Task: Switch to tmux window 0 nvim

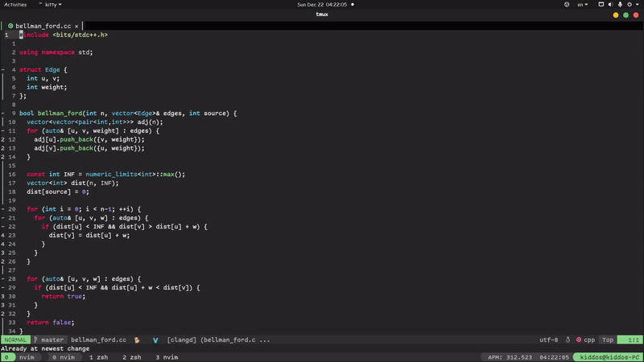Action: pos(64,357)
